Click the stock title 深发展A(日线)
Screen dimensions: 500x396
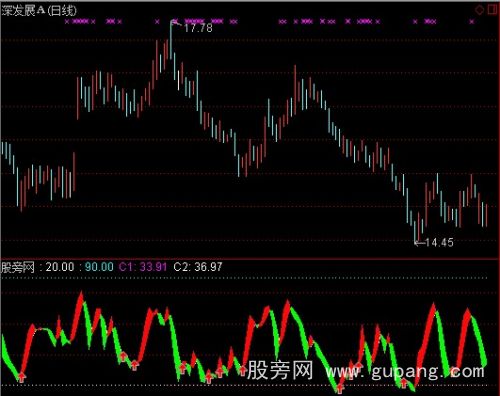(x=39, y=11)
